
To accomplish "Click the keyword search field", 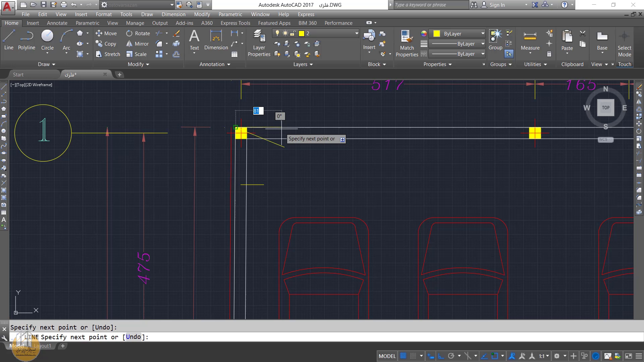I will 430,5.
